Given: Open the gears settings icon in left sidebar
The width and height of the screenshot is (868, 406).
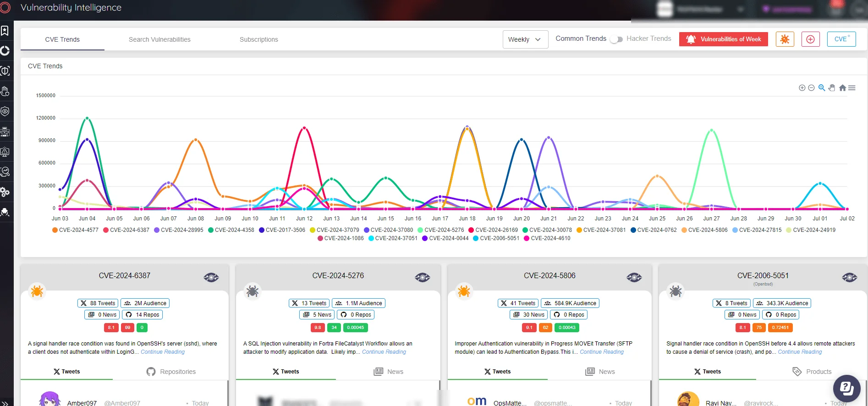Looking at the screenshot, I should pos(5,192).
